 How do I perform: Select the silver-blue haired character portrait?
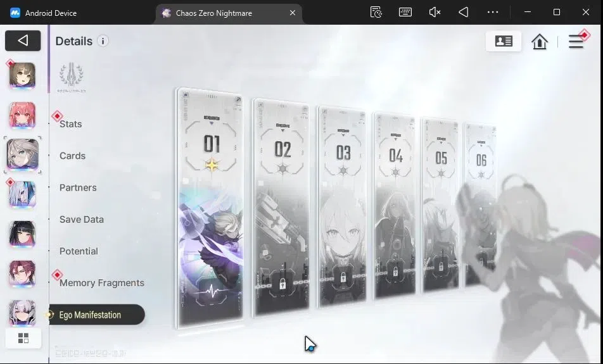tap(22, 194)
